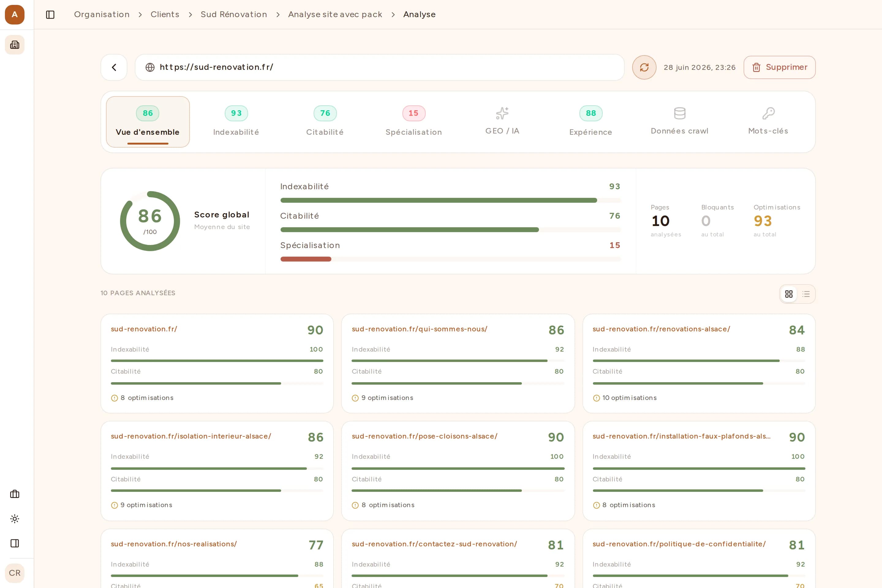
Task: Open the installation-faux-plafonds page link
Action: point(681,436)
